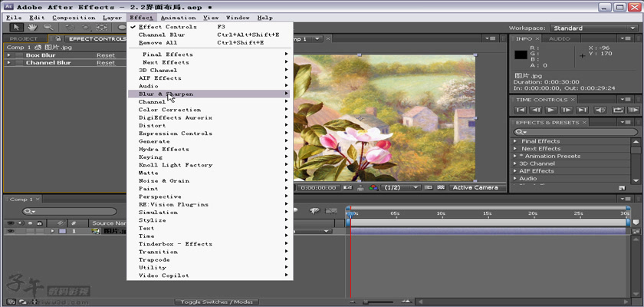Select the Hand tool

(32, 28)
